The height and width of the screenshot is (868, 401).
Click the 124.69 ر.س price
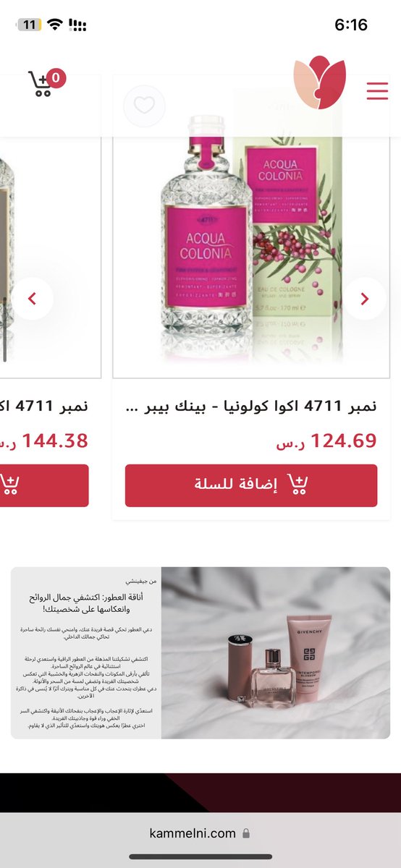click(326, 441)
